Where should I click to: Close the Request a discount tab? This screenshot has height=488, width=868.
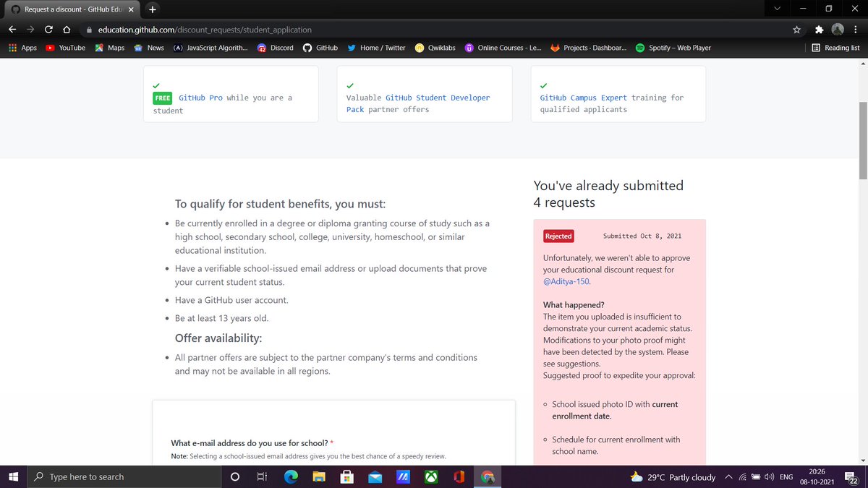pos(132,9)
